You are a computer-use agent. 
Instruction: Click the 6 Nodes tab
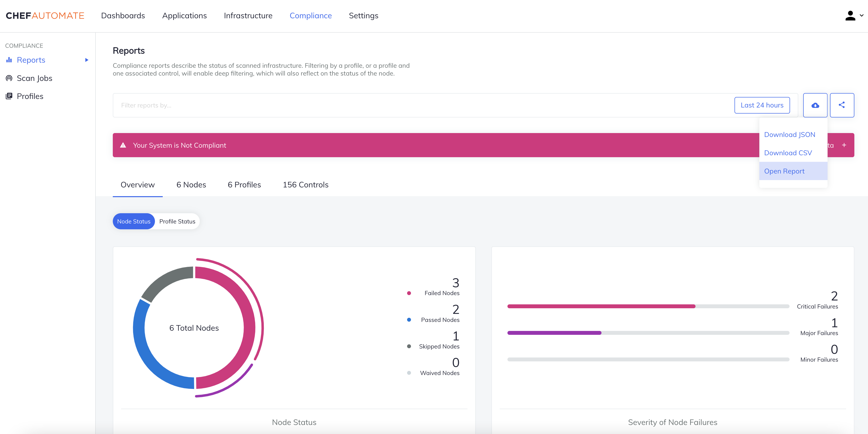click(x=191, y=184)
